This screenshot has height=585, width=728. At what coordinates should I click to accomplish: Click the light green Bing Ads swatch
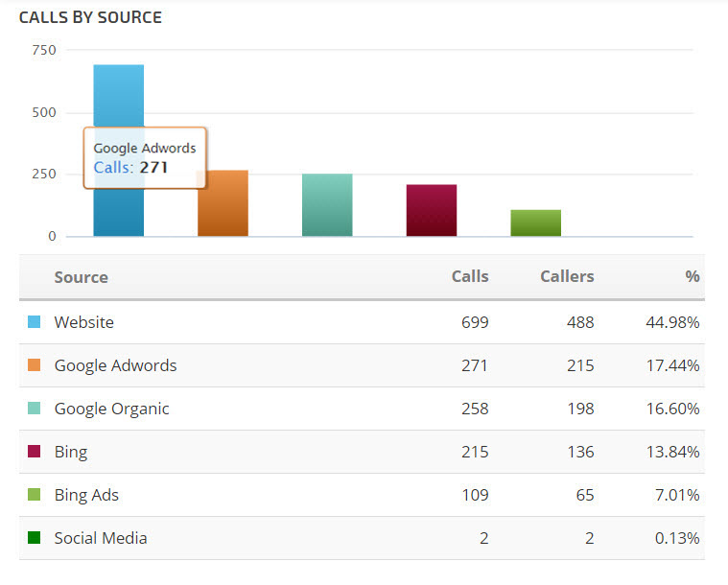click(x=35, y=495)
